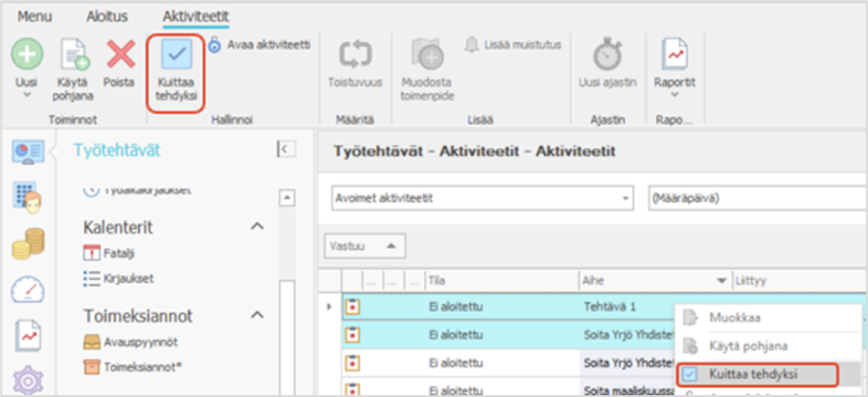Open the Menu tab
This screenshot has height=397, width=868.
pyautogui.click(x=35, y=16)
